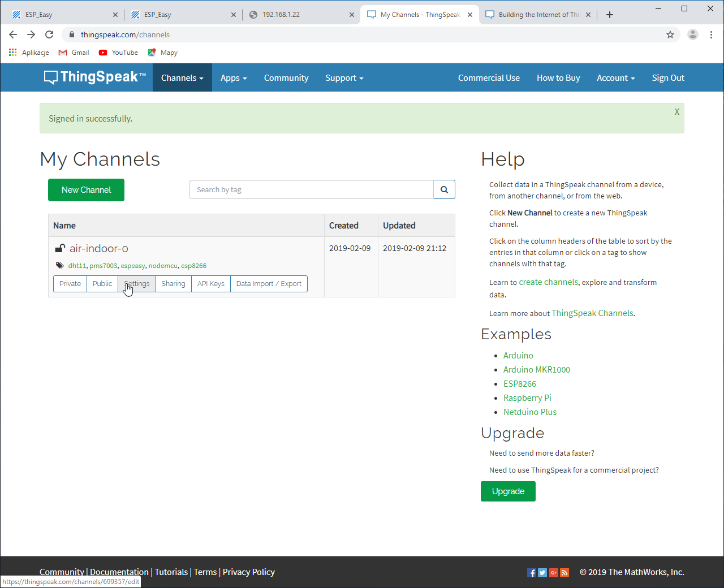Click the site padlock icon
The height and width of the screenshot is (588, 724).
click(71, 34)
